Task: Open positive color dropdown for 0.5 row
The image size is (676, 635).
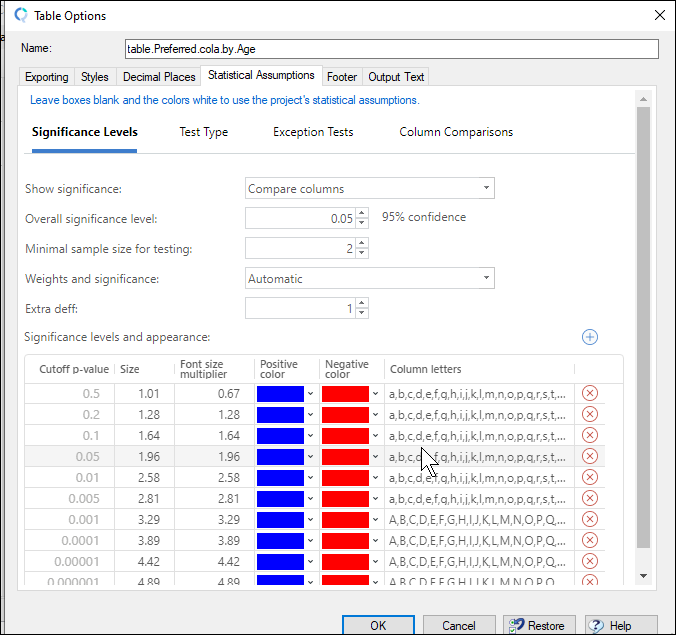Action: (x=310, y=394)
